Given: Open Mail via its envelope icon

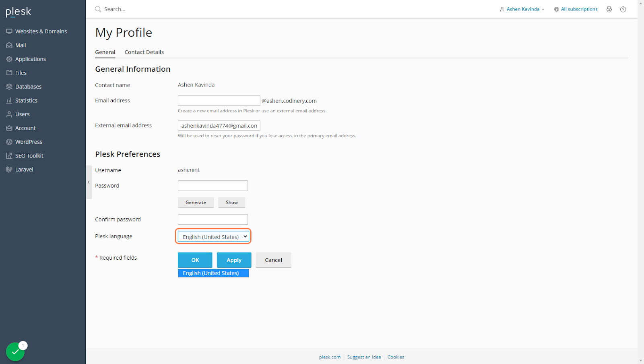Looking at the screenshot, I should [x=9, y=45].
